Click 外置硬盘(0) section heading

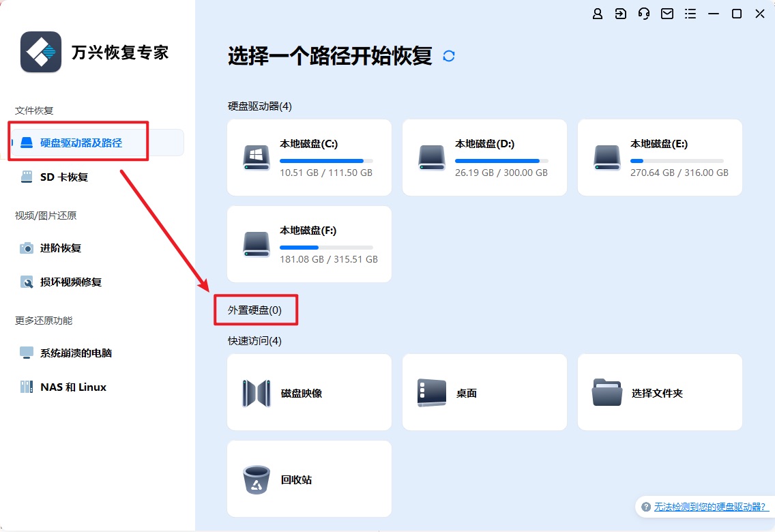(254, 310)
